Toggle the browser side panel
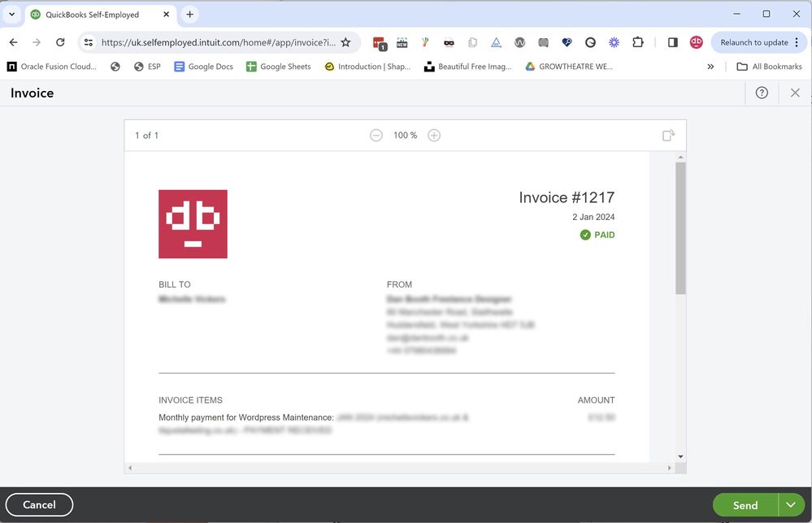This screenshot has width=812, height=523. 672,41
